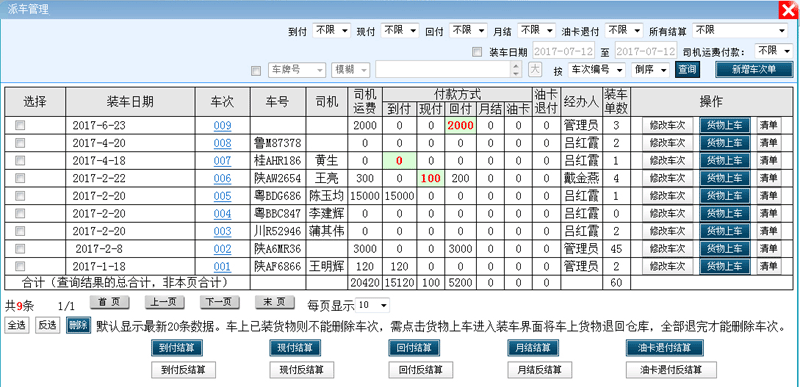The height and width of the screenshot is (387, 800).
Task: Open the 到付 filter dropdown
Action: [332, 31]
